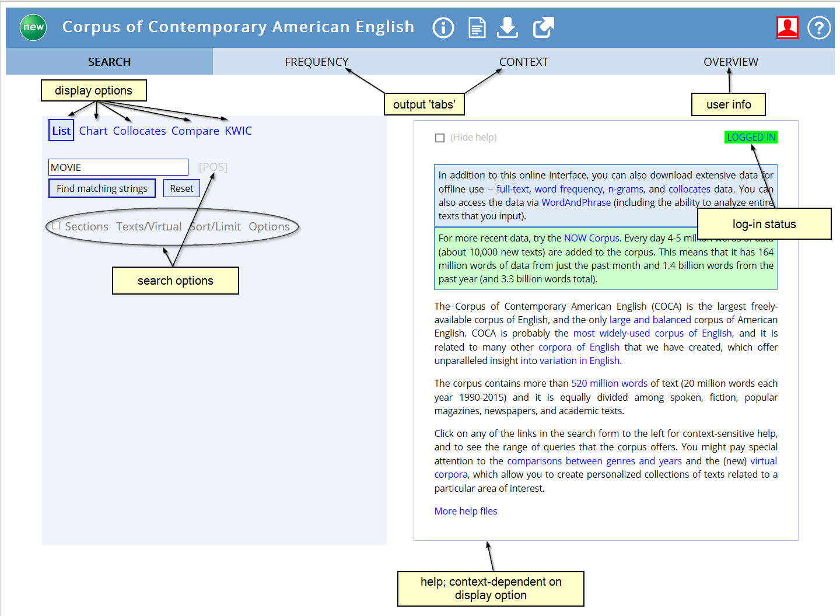Toggle the Hide help checkbox

click(440, 138)
